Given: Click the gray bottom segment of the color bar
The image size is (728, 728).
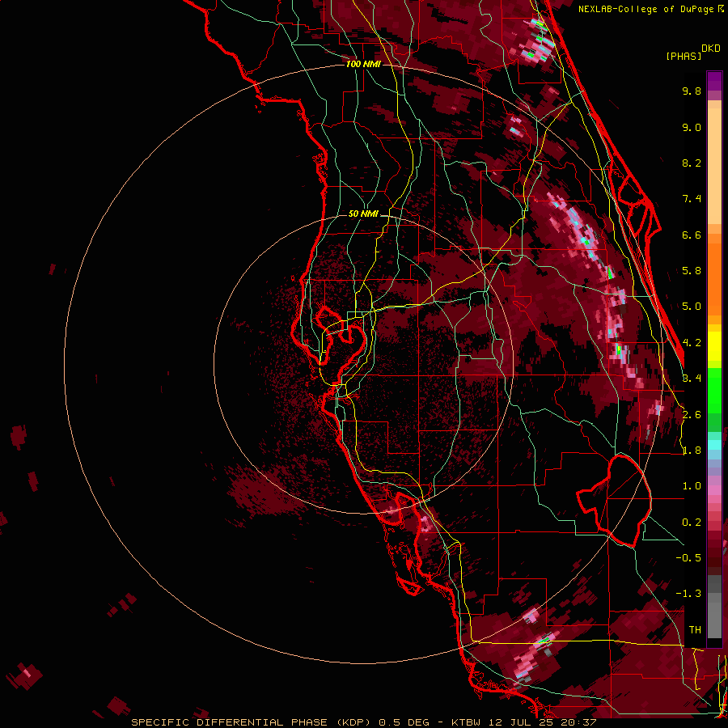Looking at the screenshot, I should [714, 607].
